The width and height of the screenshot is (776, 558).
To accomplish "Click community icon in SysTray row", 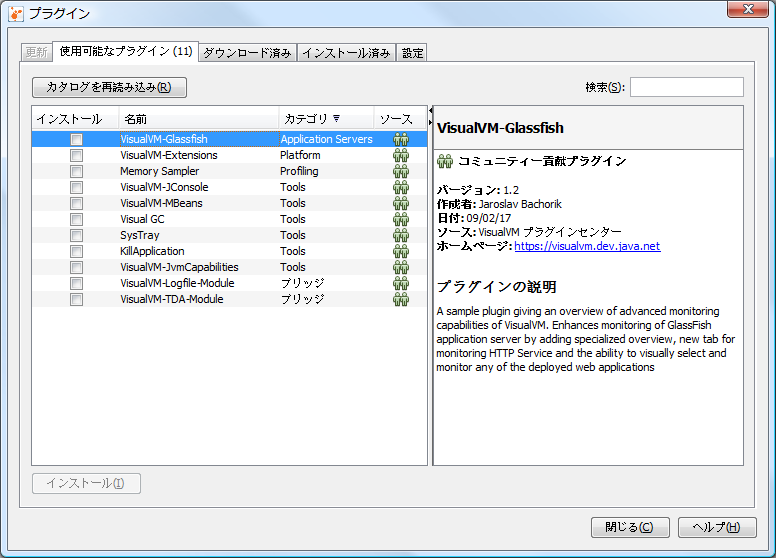I will [401, 235].
